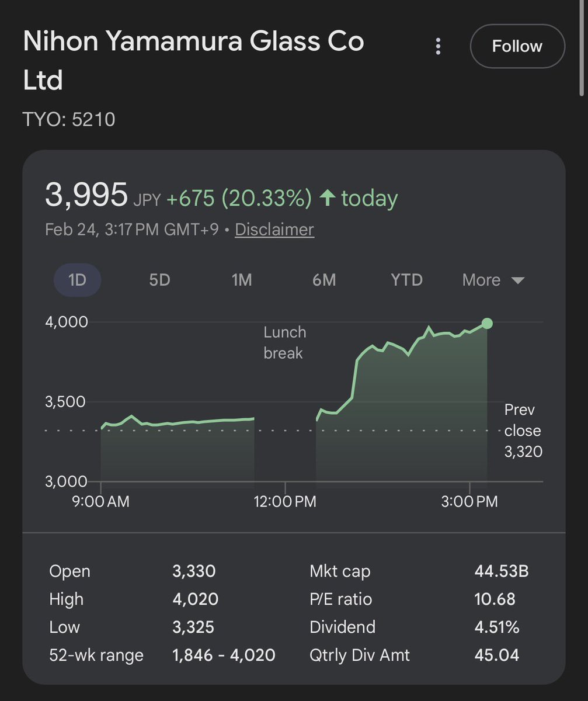The height and width of the screenshot is (701, 588).
Task: Switch chart to 6M range
Action: click(x=324, y=280)
